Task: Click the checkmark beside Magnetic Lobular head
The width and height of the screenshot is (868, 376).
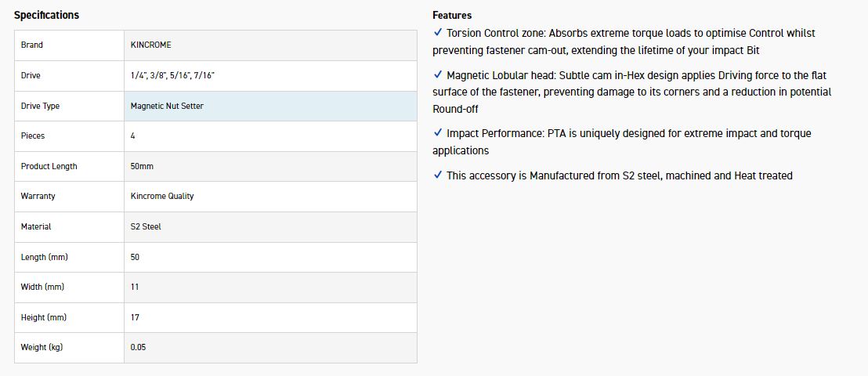Action: coord(437,75)
